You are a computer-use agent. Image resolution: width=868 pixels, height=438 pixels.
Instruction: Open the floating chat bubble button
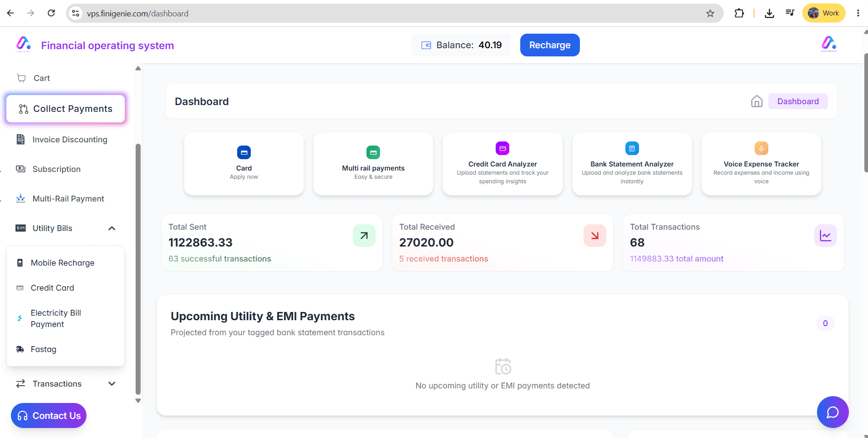833,412
